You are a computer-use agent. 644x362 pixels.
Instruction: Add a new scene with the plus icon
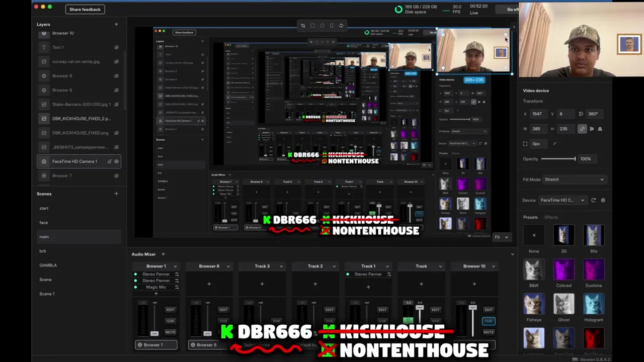pyautogui.click(x=116, y=194)
